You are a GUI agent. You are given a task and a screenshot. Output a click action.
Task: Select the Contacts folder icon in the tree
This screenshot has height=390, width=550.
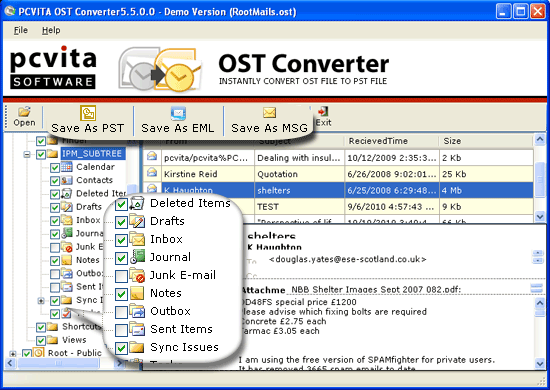(67, 180)
